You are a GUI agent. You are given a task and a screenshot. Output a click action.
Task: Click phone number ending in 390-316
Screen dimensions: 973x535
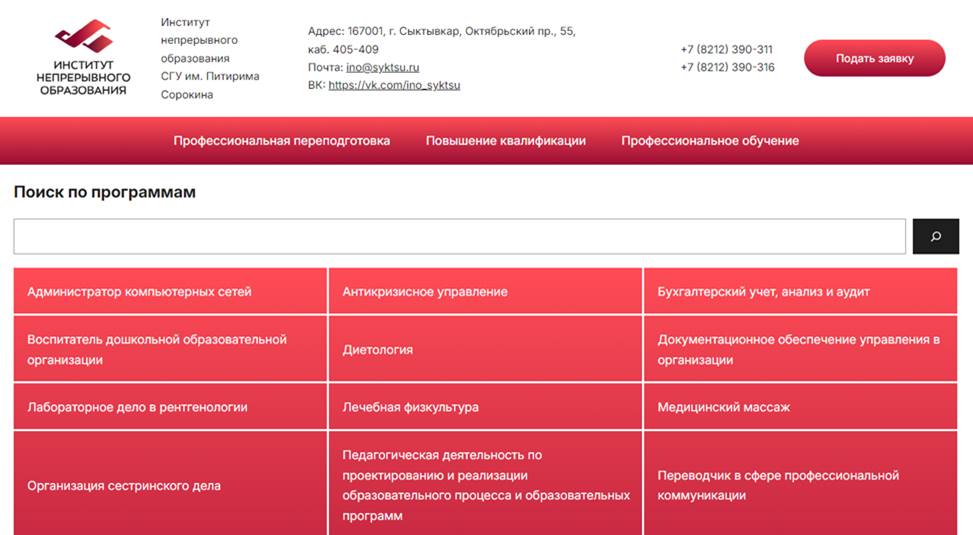(x=726, y=67)
